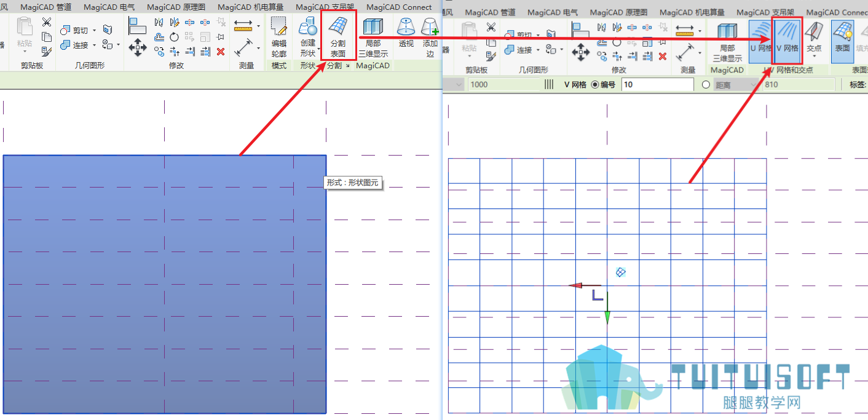Click X-Ray (透视) in left window
Screen dimensions: 868x420
coord(406,33)
